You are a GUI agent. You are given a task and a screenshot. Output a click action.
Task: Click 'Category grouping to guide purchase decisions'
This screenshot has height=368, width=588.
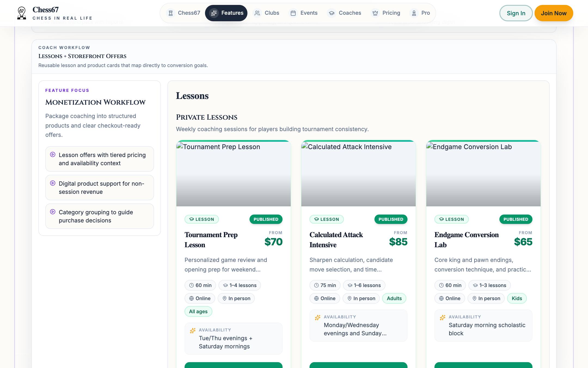[100, 216]
